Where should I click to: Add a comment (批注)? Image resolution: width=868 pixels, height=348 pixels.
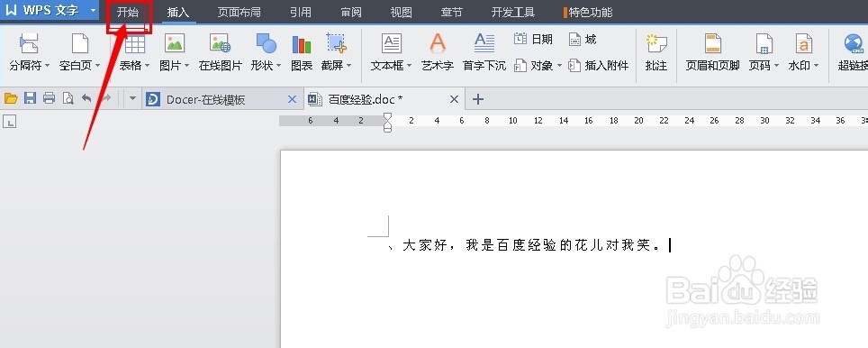click(656, 52)
